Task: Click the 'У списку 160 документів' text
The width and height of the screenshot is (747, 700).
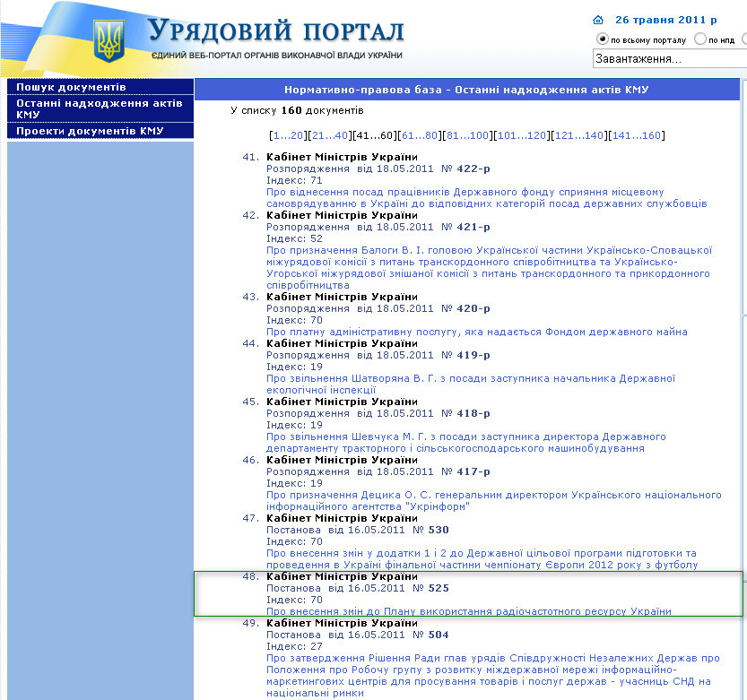Action: click(x=297, y=110)
